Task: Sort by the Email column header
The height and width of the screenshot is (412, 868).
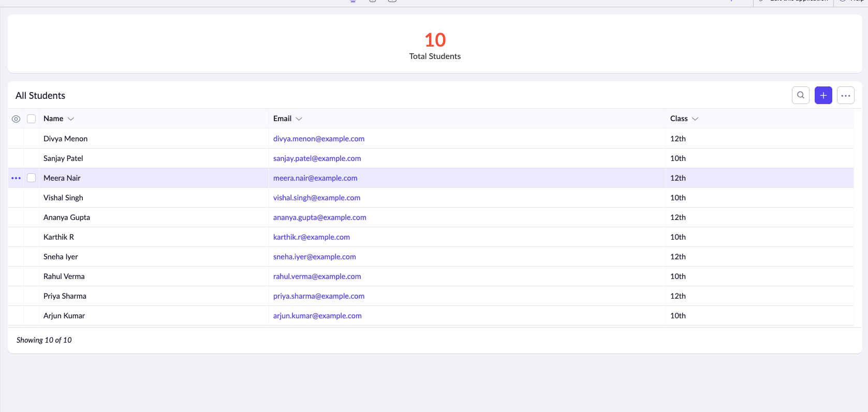Action: tap(283, 119)
